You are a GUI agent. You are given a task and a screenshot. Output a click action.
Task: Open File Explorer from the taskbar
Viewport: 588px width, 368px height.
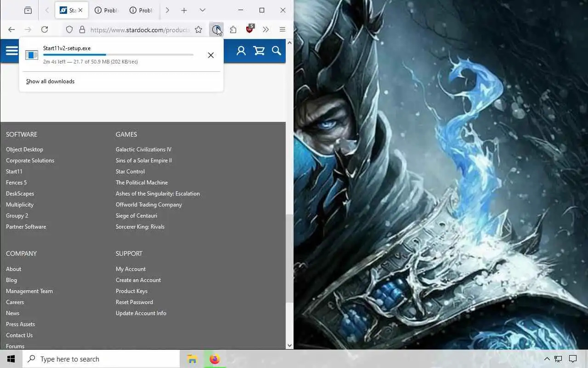tap(192, 359)
